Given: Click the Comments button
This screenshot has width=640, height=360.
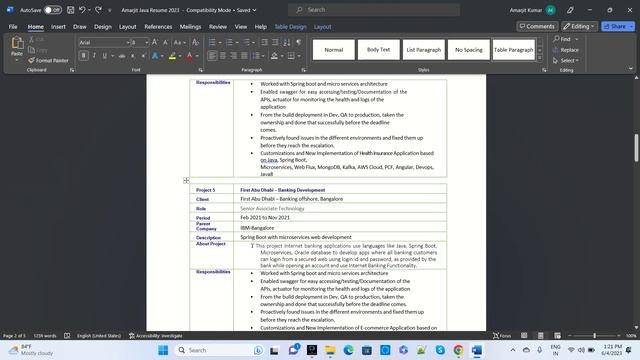Looking at the screenshot, I should tap(537, 27).
